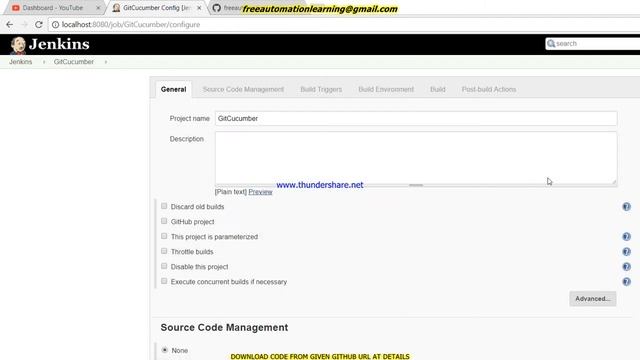Click the browser address bar URL
Image resolution: width=640 pixels, height=360 pixels.
[x=131, y=24]
